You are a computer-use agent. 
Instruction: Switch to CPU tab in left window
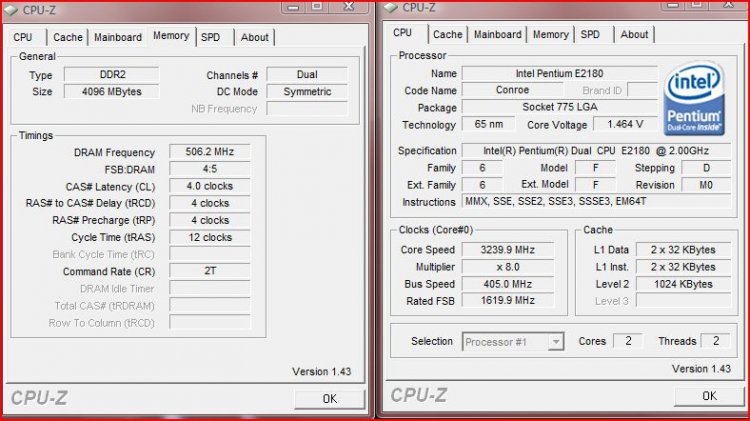coord(23,37)
